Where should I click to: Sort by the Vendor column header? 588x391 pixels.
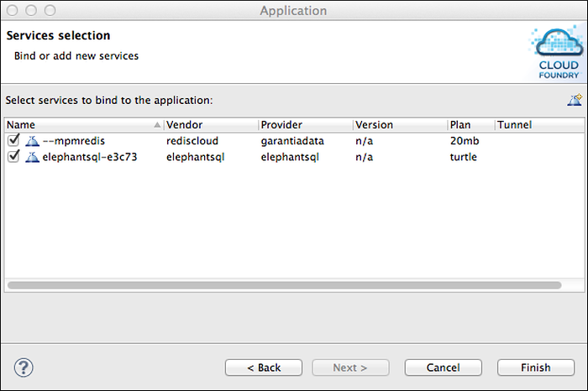(x=211, y=125)
